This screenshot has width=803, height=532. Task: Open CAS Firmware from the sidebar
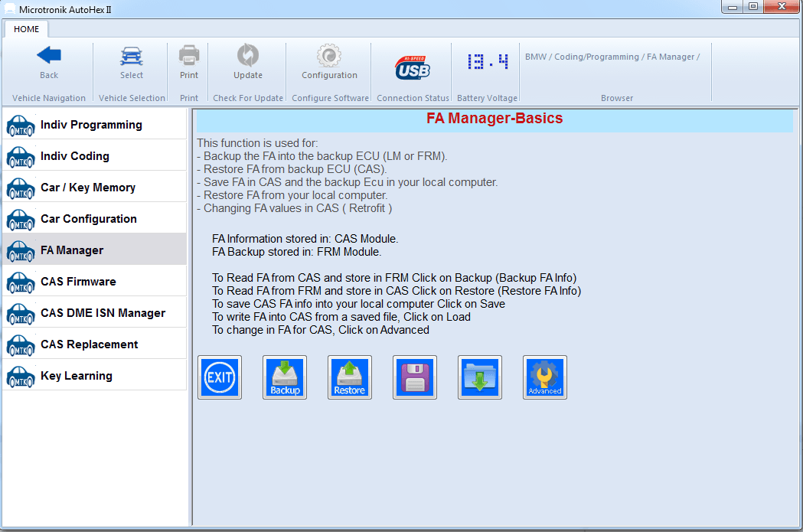[x=77, y=280]
